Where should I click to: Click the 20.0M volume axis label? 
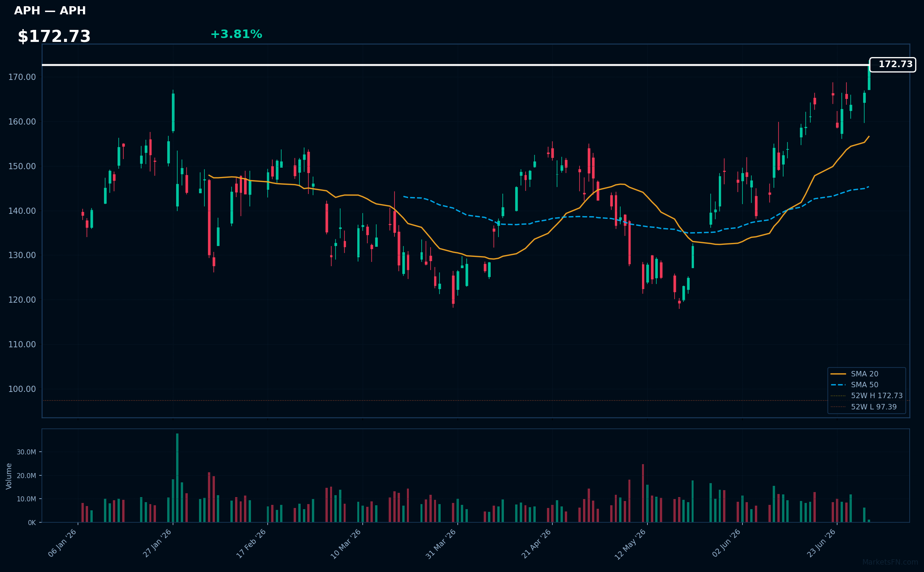26,476
